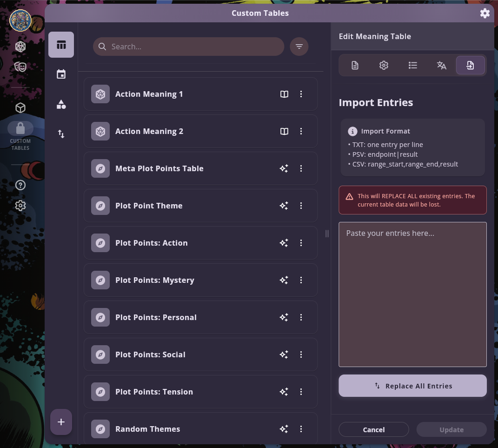
Task: Switch to the entries list tab
Action: 412,66
